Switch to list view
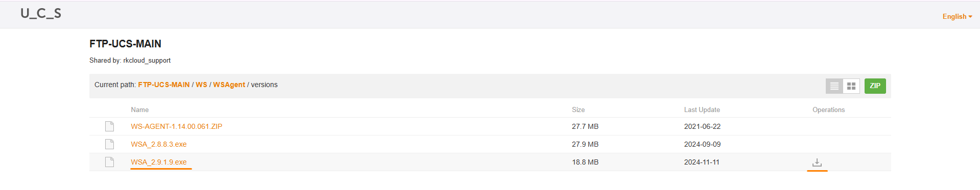 [x=834, y=86]
